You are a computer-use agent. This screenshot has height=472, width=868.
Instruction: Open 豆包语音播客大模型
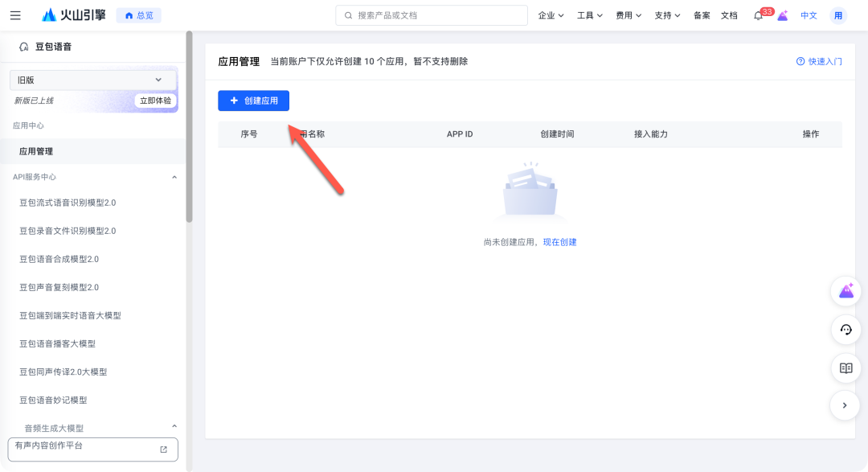pos(58,344)
